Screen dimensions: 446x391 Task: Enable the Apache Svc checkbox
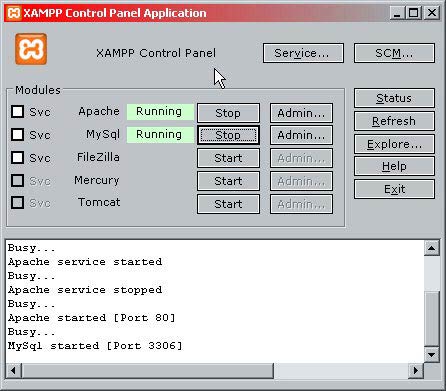18,112
